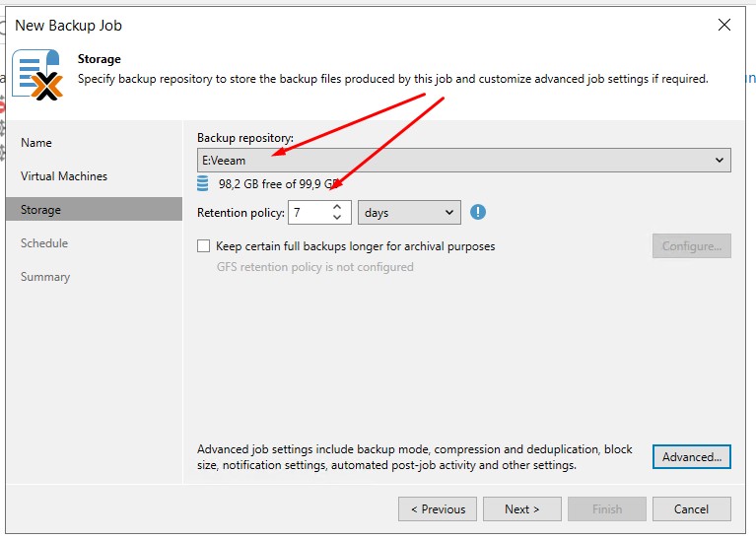Enable keeping full backups for archival
The width and height of the screenshot is (756, 540).
tap(204, 246)
